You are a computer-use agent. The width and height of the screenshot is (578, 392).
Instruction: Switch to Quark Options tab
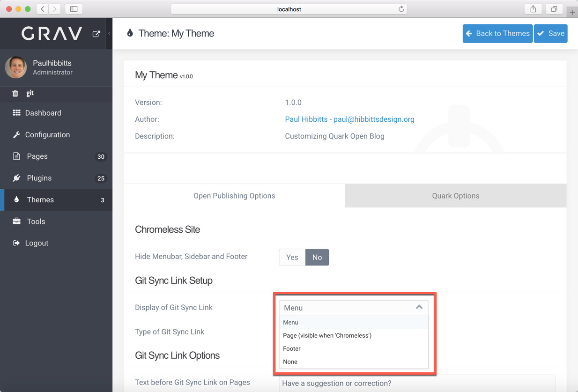click(x=456, y=196)
